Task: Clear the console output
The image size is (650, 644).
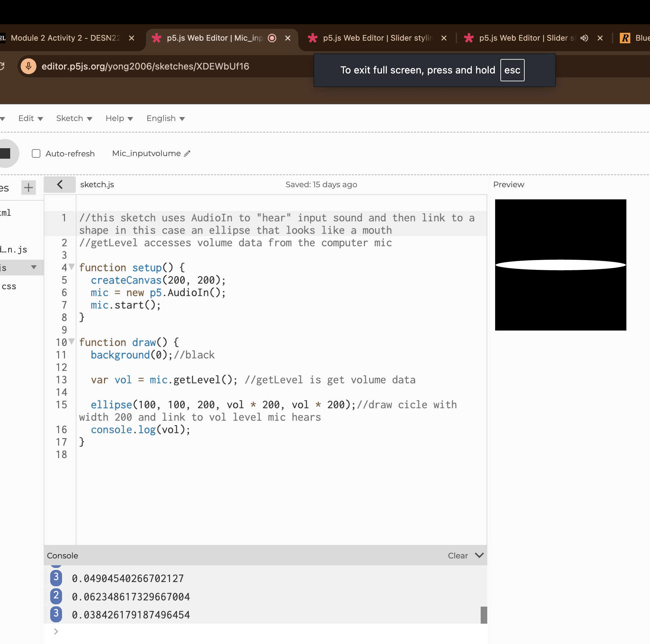Action: 457,555
